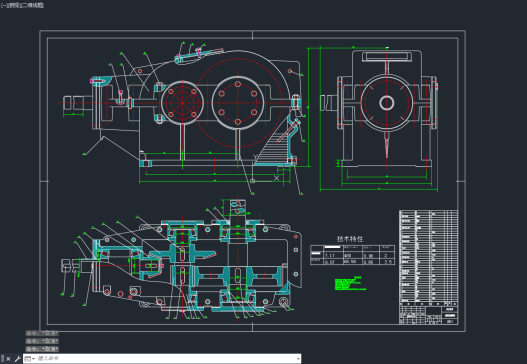Expand command history arrow at right end
The image size is (527, 364).
298,359
